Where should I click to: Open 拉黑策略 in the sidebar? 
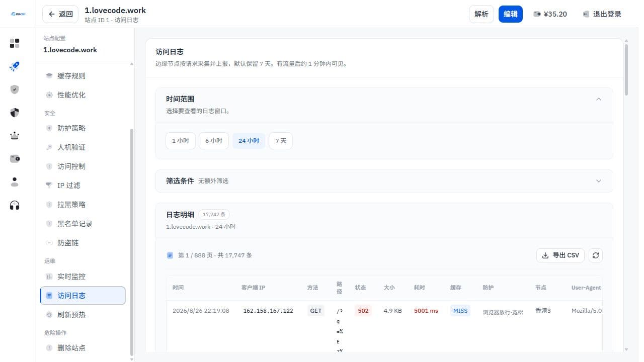[x=83, y=205]
